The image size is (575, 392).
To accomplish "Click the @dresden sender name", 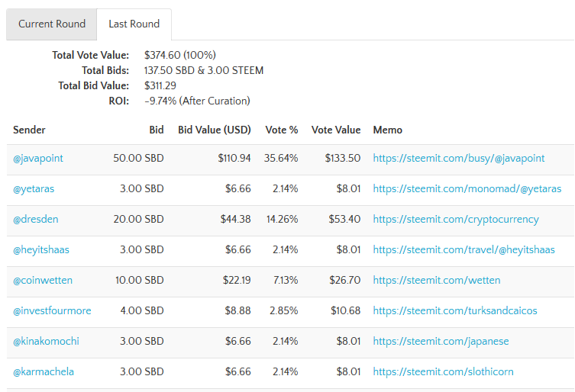I will pos(36,220).
